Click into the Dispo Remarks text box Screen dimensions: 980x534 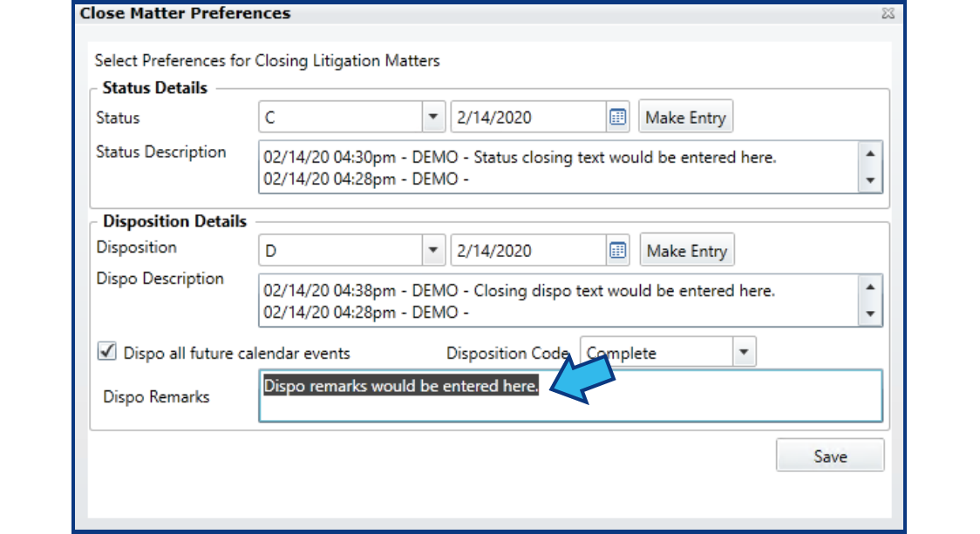click(x=570, y=396)
